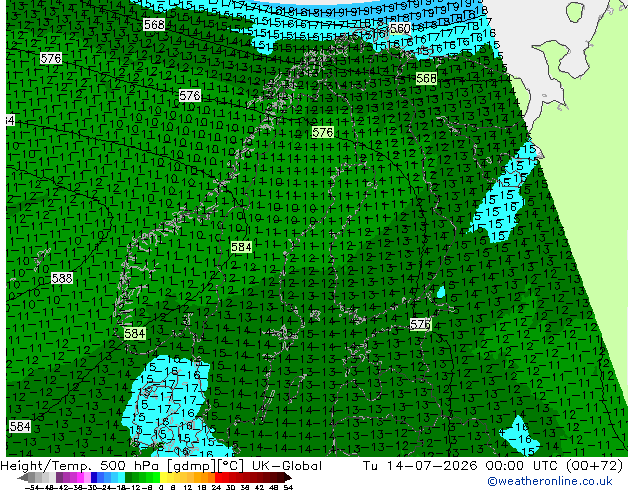Pick the yellow swatch in the temperature legend
634x490 pixels.
click(163, 478)
